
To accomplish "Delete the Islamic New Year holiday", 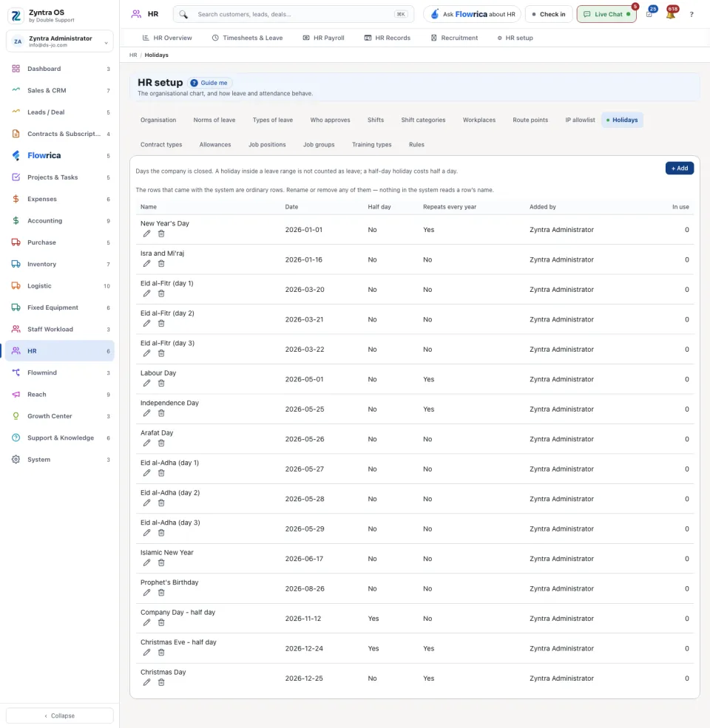I will pyautogui.click(x=161, y=562).
